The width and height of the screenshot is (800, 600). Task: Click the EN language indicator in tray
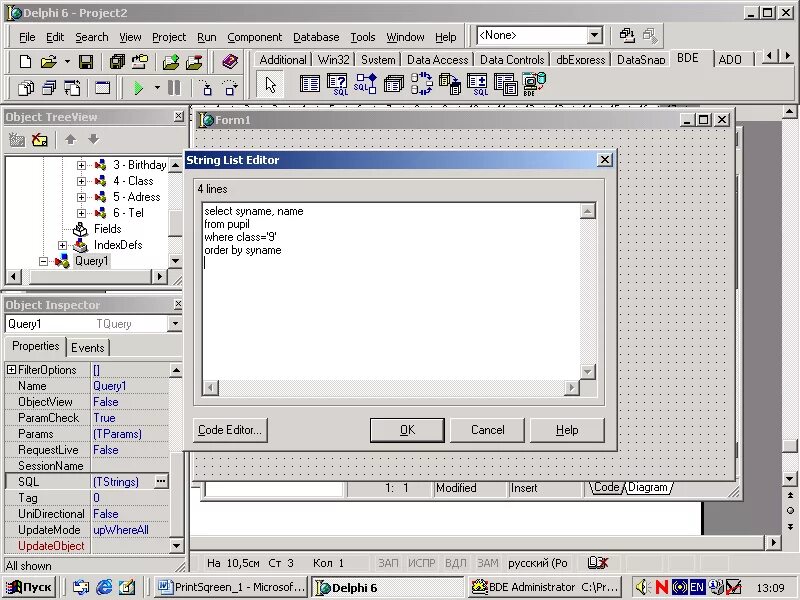pos(697,587)
